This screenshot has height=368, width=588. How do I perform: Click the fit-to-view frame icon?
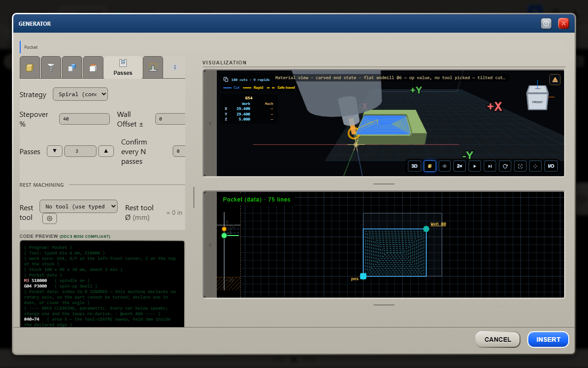[520, 166]
